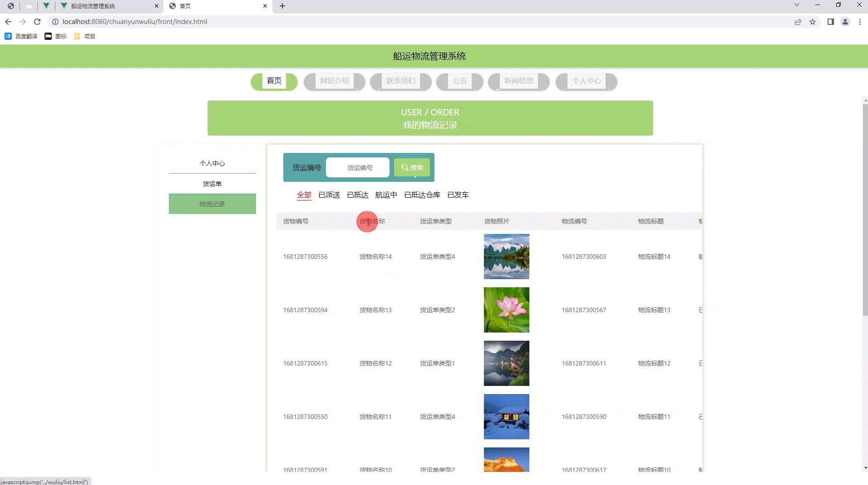Open mountain lake photo for 货物名称14
This screenshot has height=485, width=868.
[506, 257]
